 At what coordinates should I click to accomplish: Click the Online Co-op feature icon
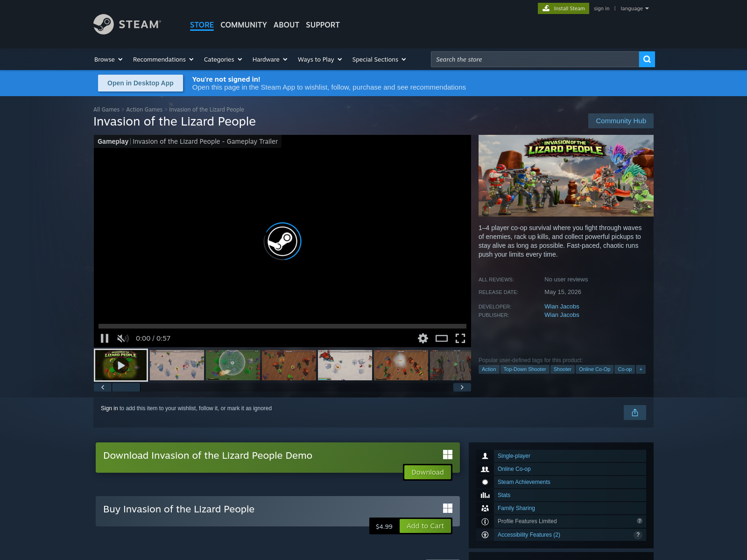coord(485,469)
